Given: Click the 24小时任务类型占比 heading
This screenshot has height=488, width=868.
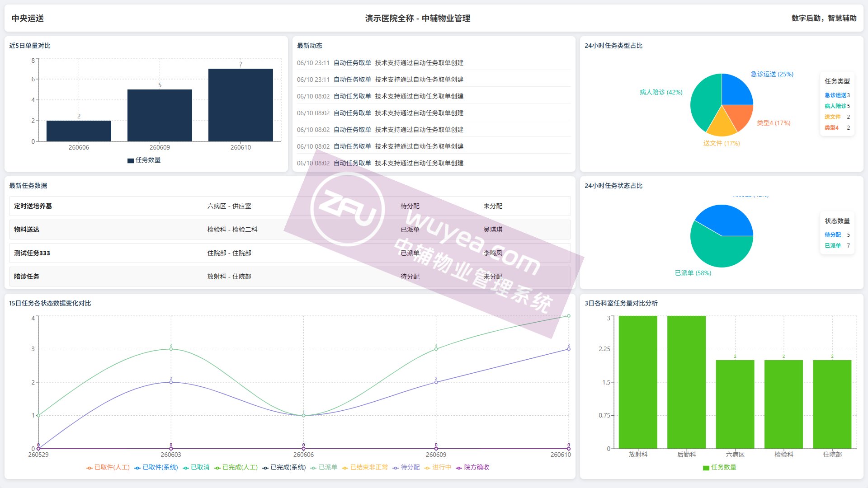Looking at the screenshot, I should click(613, 46).
